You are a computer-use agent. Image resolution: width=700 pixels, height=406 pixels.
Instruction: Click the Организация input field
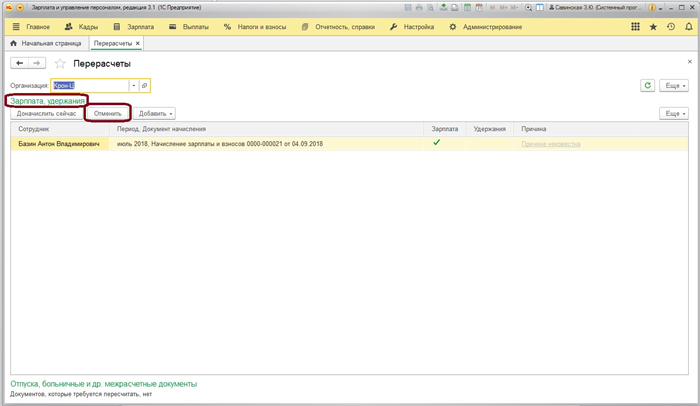[x=90, y=85]
